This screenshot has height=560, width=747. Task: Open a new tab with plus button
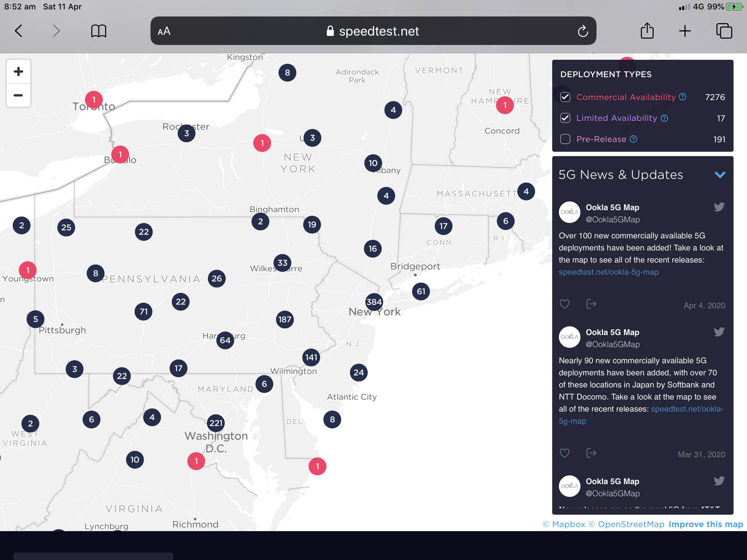click(x=685, y=31)
